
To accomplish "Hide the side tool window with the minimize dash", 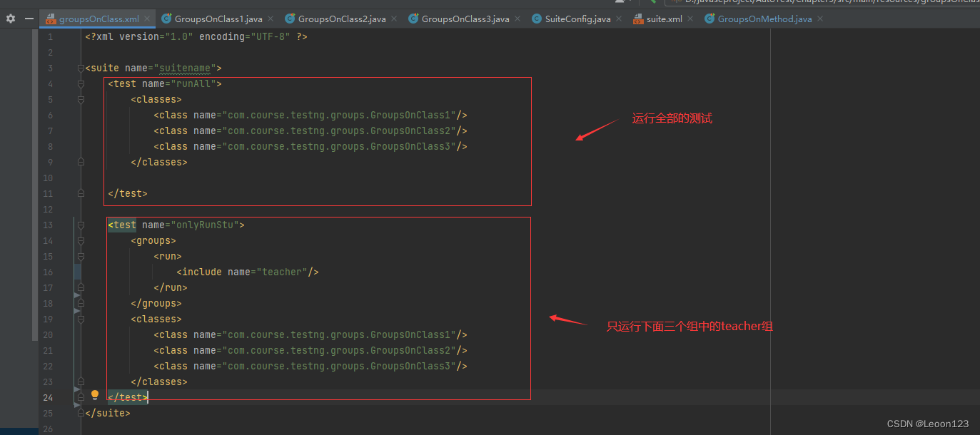I will 29,19.
